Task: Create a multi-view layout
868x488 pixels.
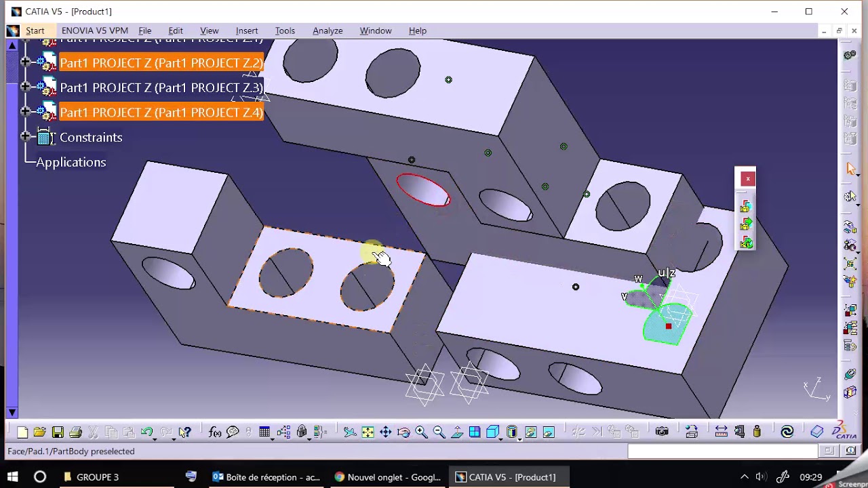Action: 475,432
